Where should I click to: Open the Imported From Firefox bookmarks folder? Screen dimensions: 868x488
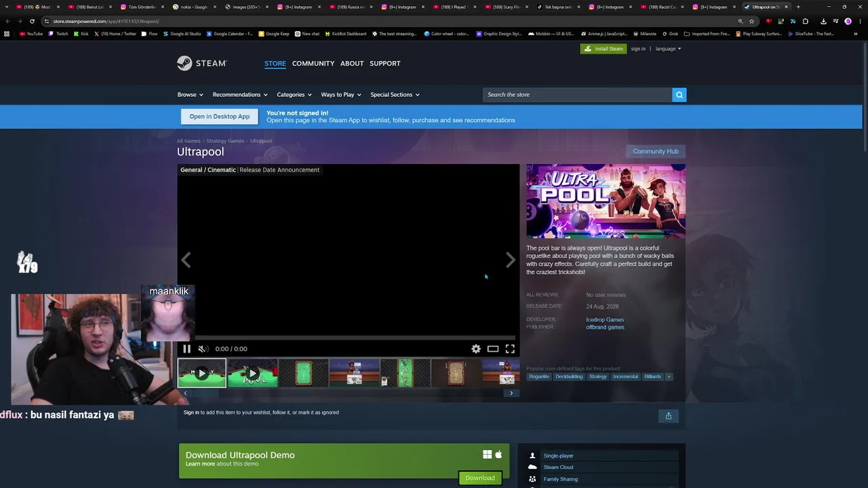[707, 34]
